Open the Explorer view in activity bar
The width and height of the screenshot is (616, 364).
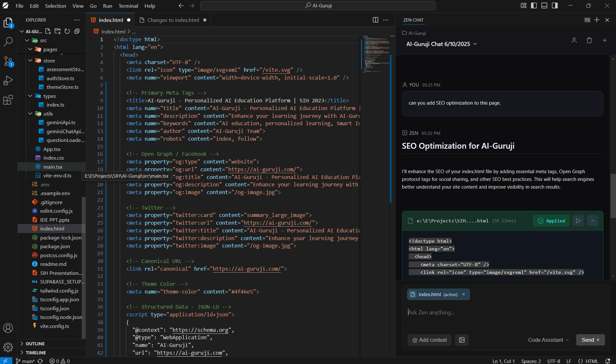point(8,23)
